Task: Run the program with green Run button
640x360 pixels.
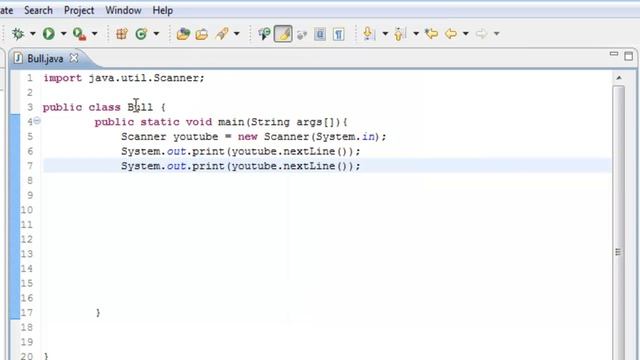Action: [x=49, y=33]
